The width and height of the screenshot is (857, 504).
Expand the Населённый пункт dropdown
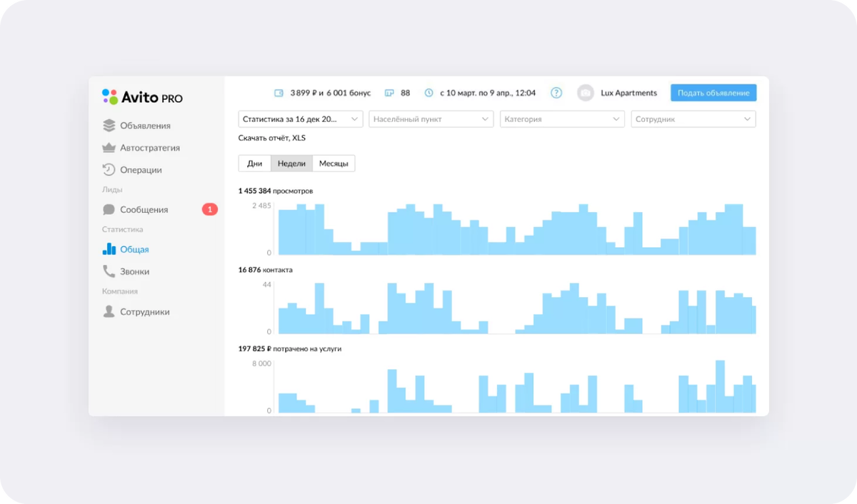coord(431,119)
